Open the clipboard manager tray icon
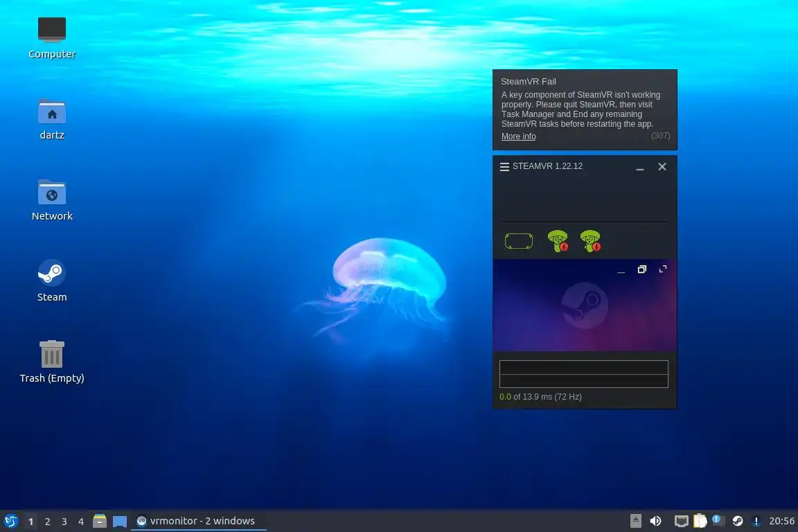Screen dimensions: 798x532 point(700,521)
